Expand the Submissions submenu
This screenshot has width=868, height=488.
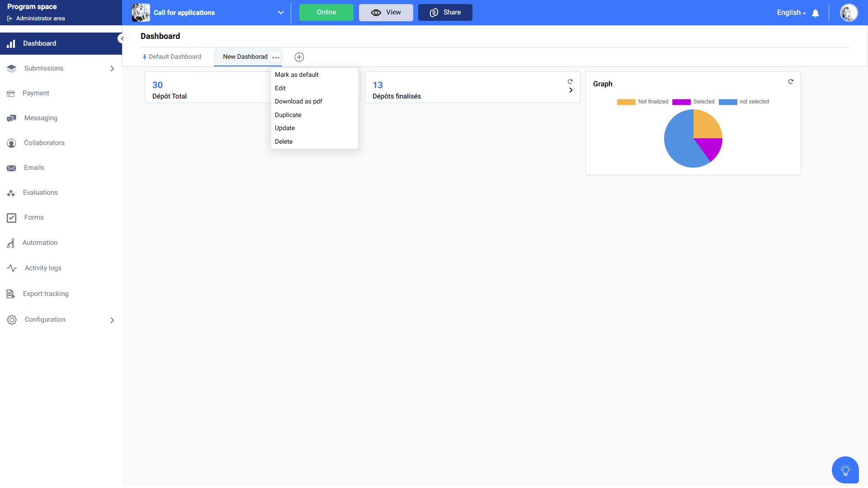pos(112,69)
